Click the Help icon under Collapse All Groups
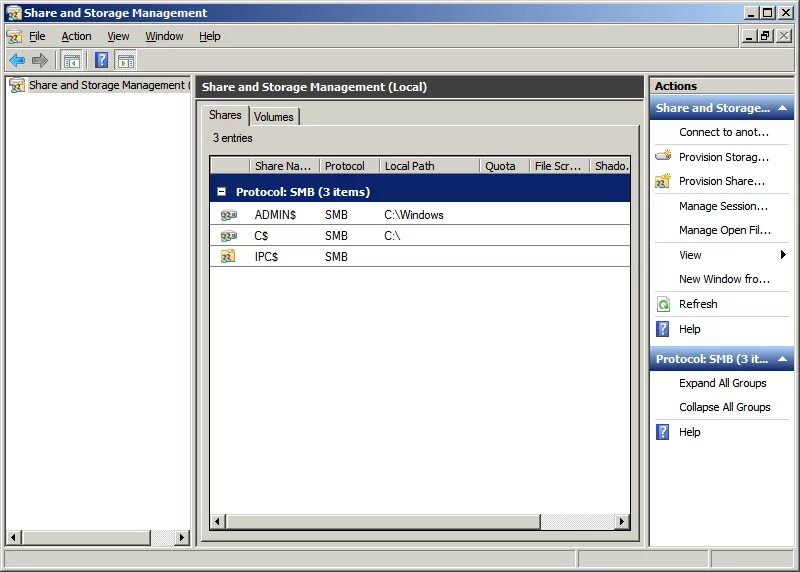 point(662,432)
